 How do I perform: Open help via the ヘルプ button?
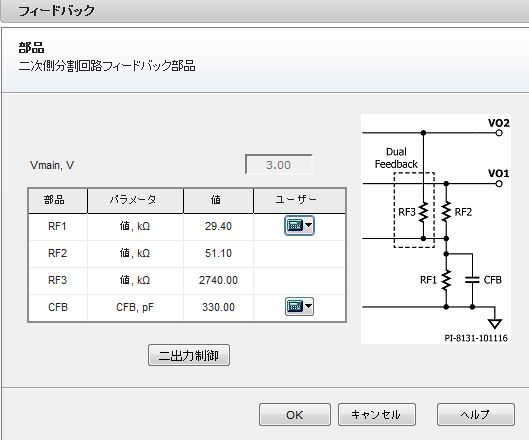pyautogui.click(x=476, y=415)
